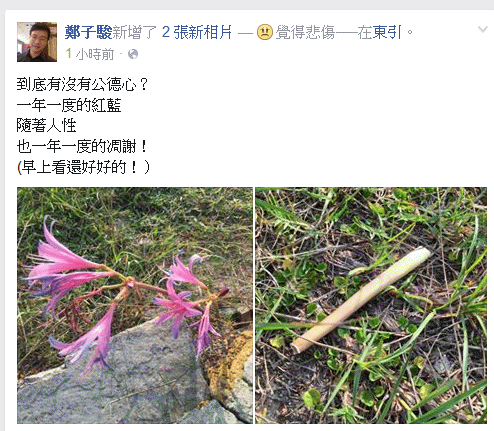Click the 在 text before 東引
494x431 pixels.
point(365,32)
